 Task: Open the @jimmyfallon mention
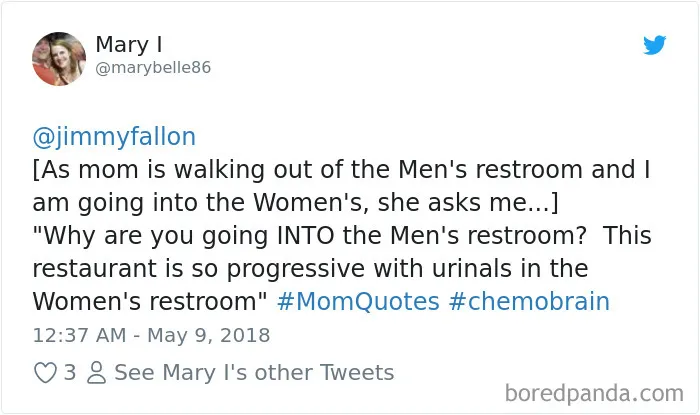(114, 137)
